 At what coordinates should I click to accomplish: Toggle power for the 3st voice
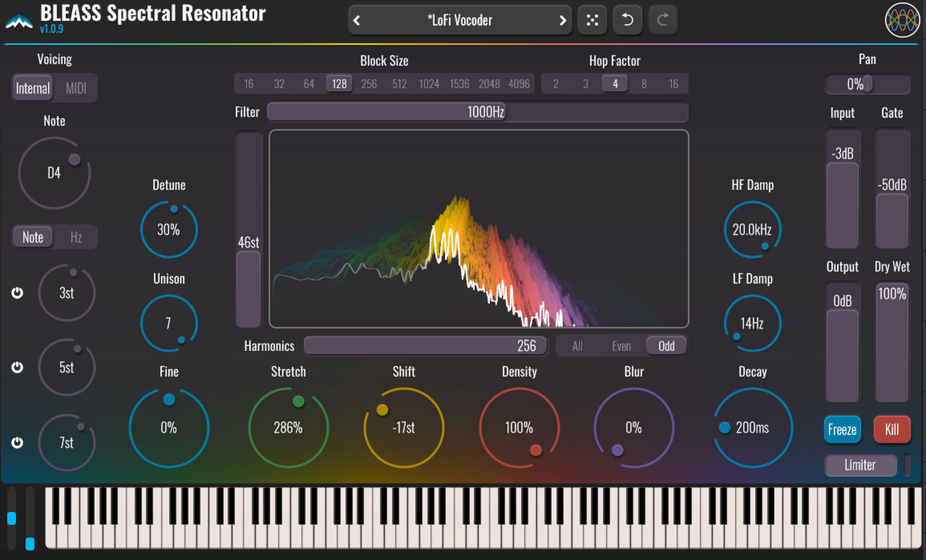17,293
